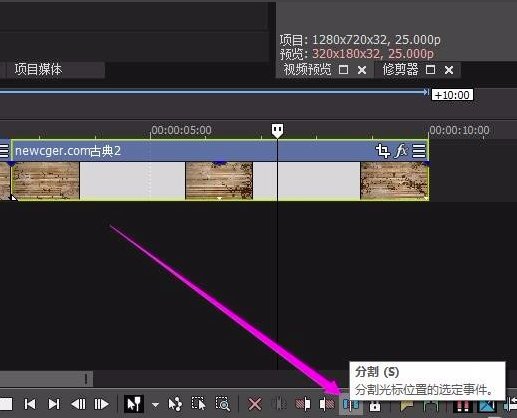517x418 pixels.
Task: Click the Split (分割) tool icon
Action: click(351, 405)
